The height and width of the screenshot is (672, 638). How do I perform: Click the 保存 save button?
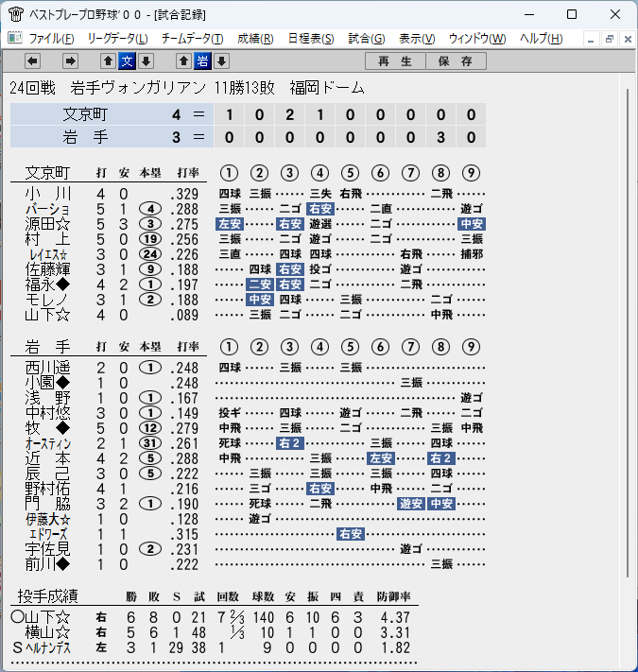(456, 61)
